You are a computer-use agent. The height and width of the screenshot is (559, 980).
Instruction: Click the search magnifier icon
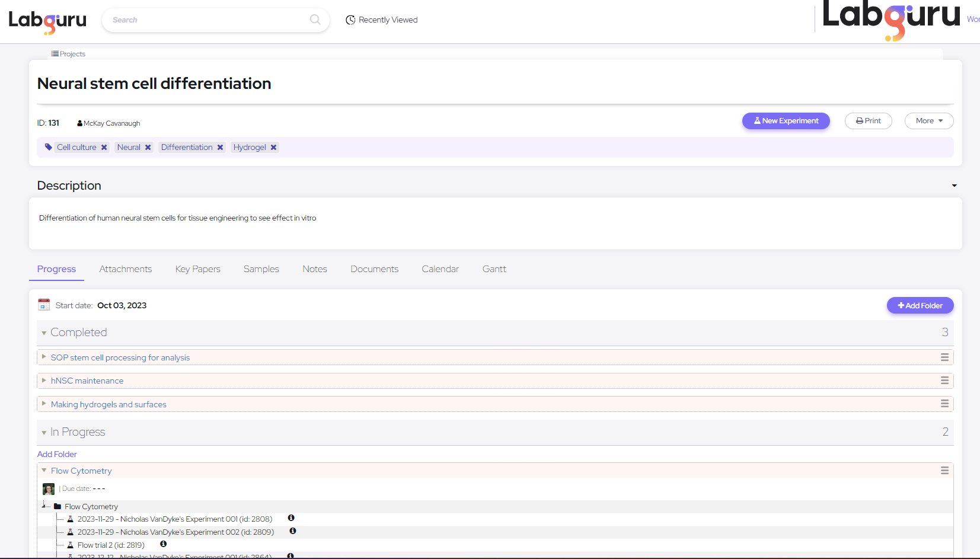click(x=315, y=20)
